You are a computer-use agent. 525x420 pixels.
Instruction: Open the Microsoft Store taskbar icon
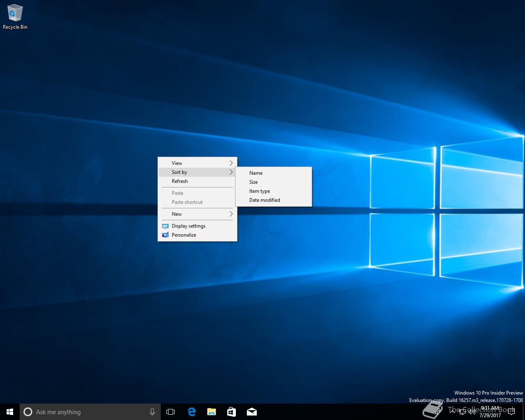pyautogui.click(x=231, y=412)
